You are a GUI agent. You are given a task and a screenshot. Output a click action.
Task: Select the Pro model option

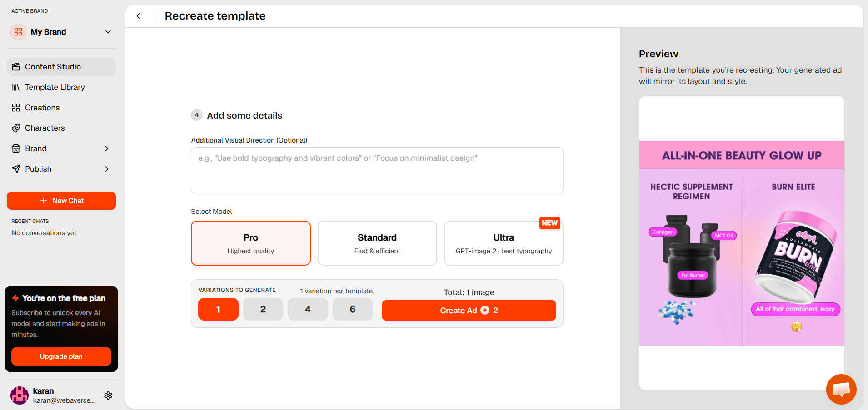pos(251,243)
